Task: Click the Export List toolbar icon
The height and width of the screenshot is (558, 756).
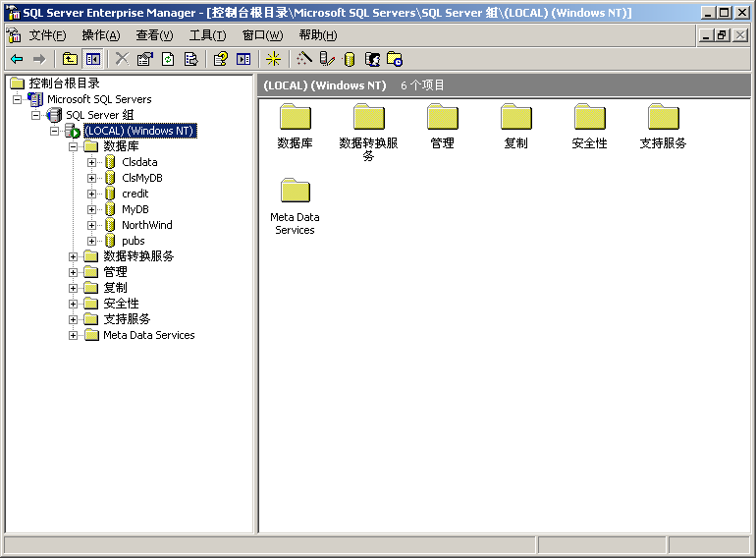Action: pos(190,59)
